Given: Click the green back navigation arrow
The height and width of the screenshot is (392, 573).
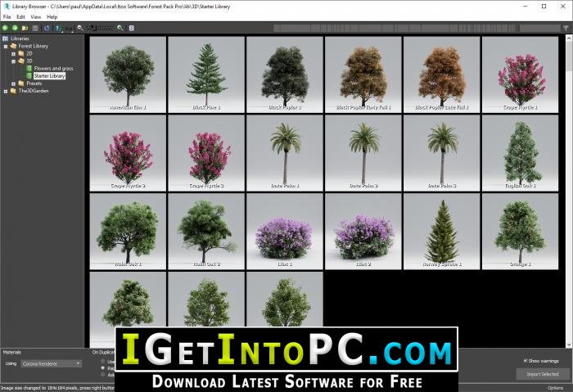Looking at the screenshot, I should tap(5, 28).
